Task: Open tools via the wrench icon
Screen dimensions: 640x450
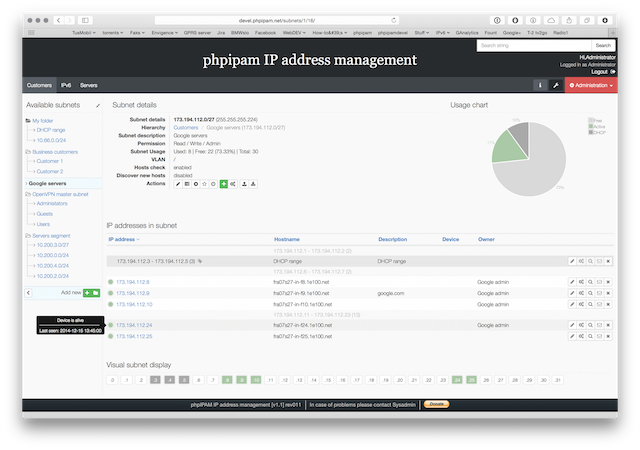Action: pos(556,85)
